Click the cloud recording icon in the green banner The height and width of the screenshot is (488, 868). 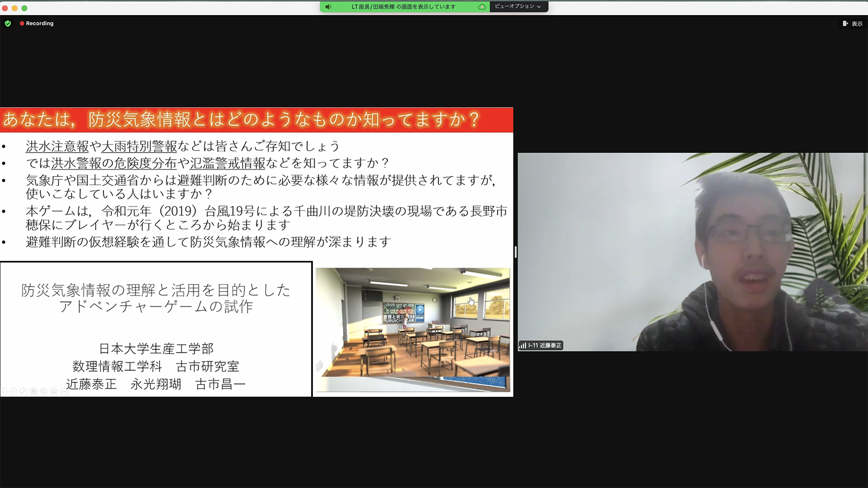click(482, 7)
